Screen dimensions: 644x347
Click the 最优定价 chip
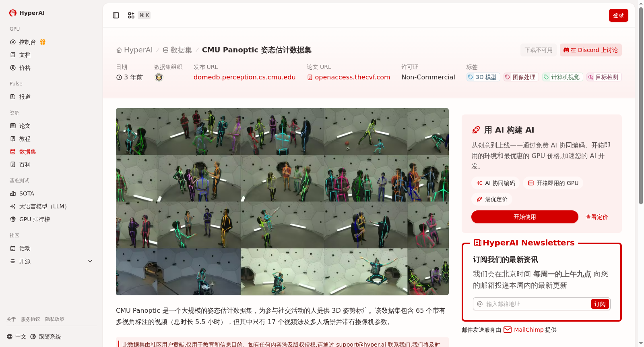492,199
